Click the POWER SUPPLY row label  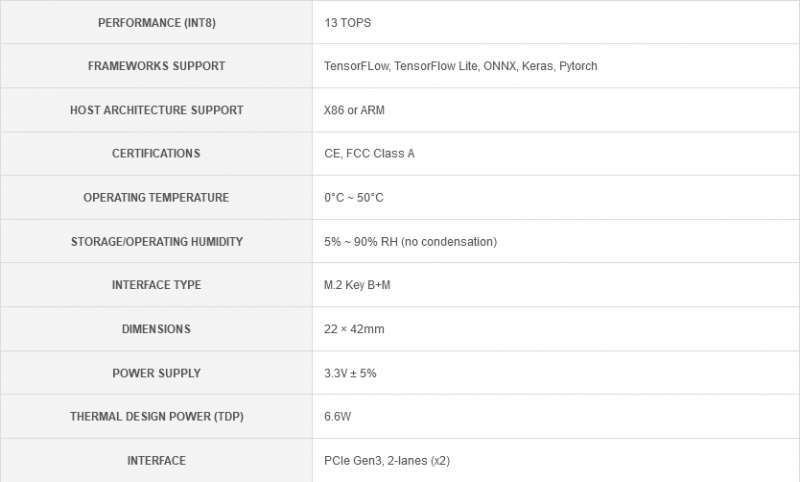point(156,373)
